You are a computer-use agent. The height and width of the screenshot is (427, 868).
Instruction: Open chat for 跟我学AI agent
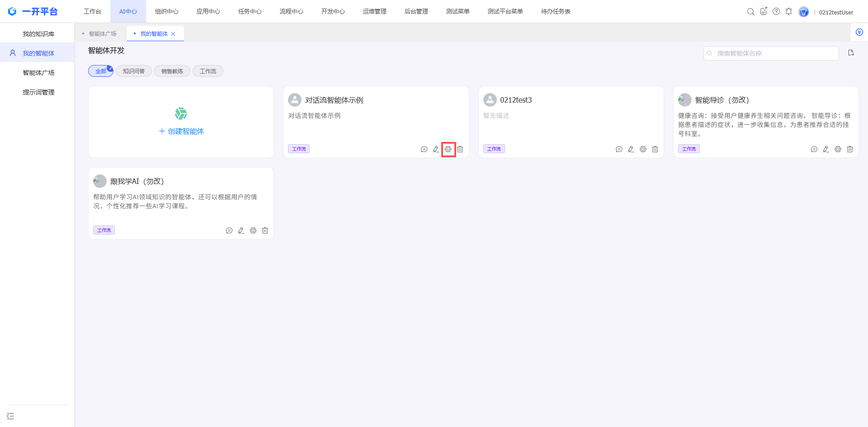[x=229, y=230]
